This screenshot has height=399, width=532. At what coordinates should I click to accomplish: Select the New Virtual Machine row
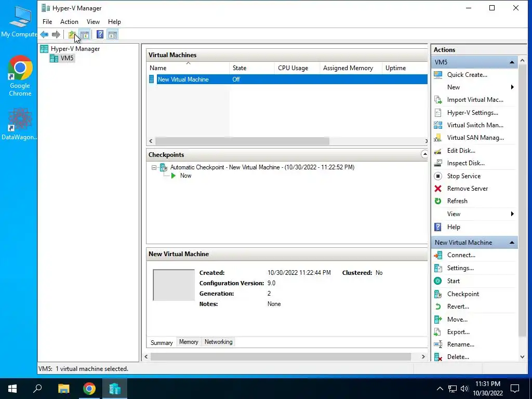(288, 79)
